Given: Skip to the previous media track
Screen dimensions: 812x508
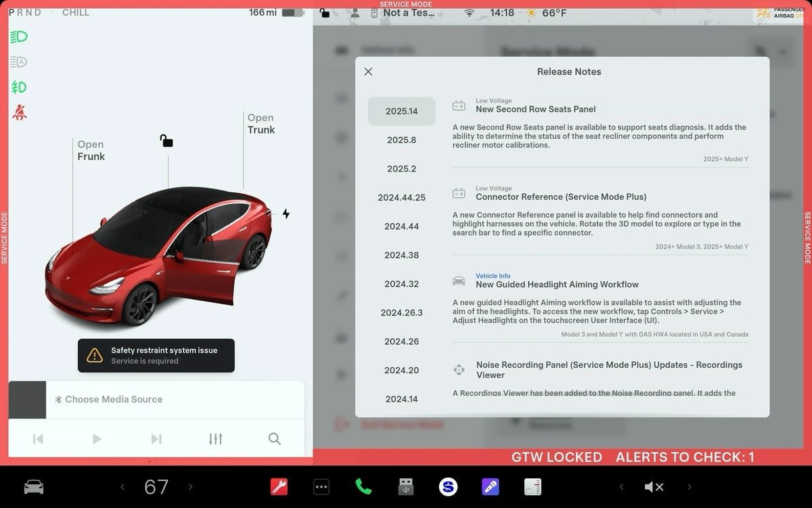Looking at the screenshot, I should click(38, 439).
